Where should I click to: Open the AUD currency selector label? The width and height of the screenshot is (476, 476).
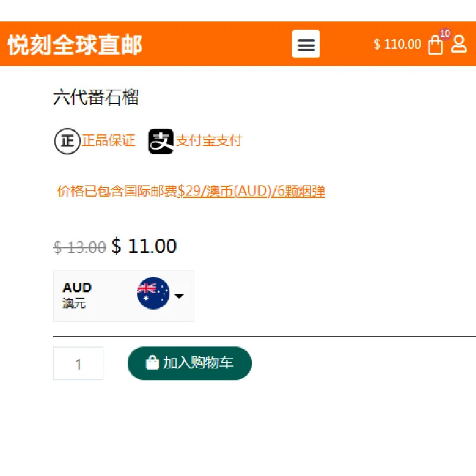[77, 288]
